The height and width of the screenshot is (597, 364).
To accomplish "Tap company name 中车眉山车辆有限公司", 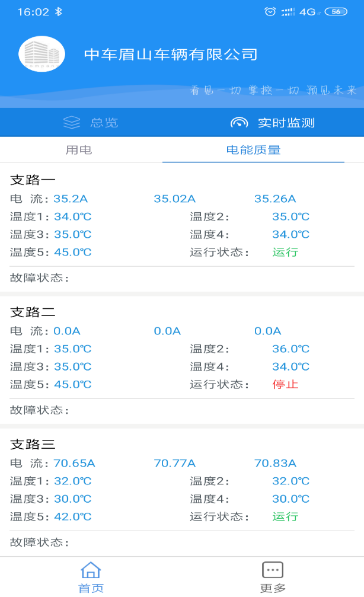I will click(x=171, y=55).
